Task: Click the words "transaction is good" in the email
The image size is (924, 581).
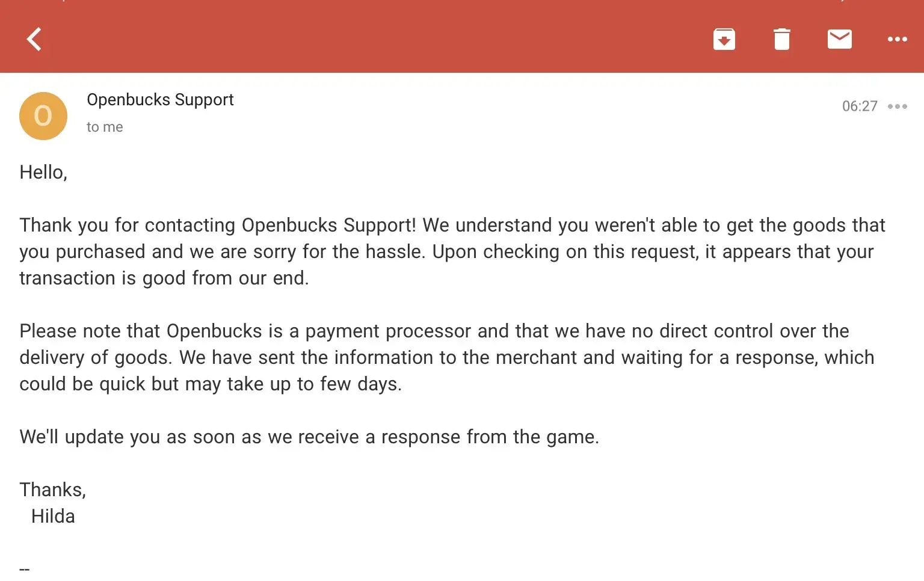Action: pyautogui.click(x=102, y=278)
